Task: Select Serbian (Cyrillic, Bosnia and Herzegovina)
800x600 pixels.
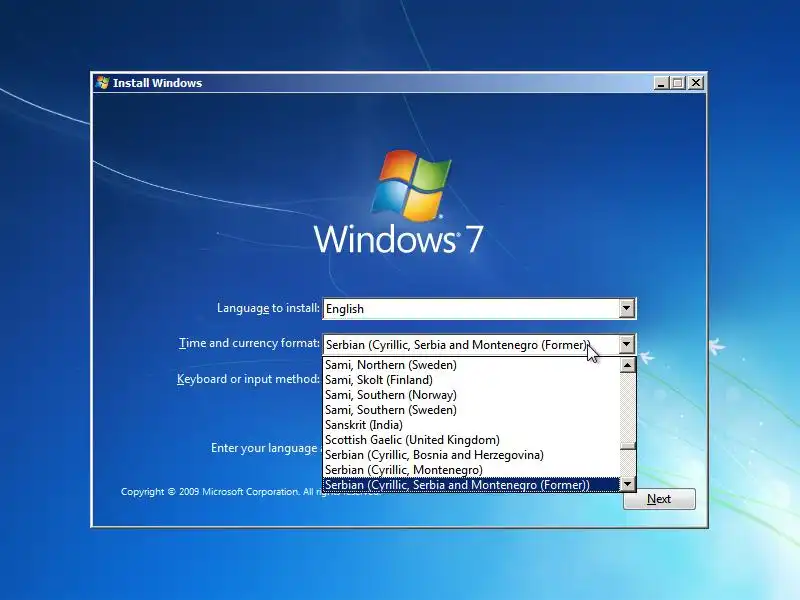Action: coord(471,455)
